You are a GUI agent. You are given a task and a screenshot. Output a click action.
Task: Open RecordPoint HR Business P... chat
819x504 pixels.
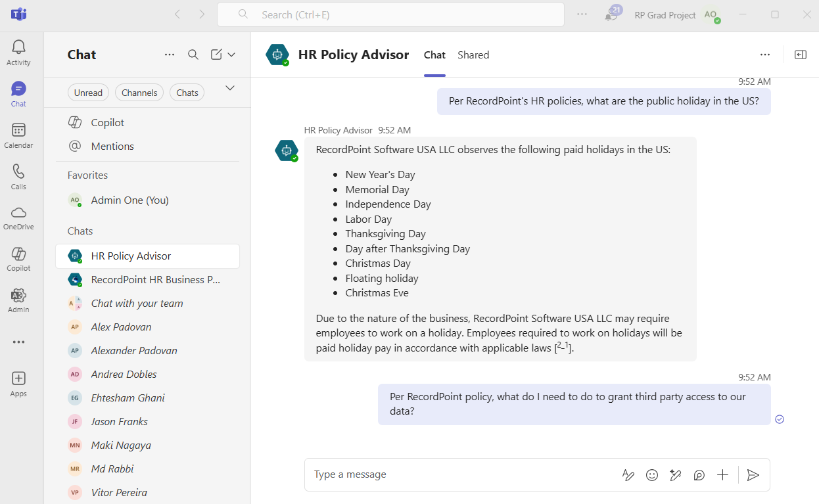[x=148, y=280]
